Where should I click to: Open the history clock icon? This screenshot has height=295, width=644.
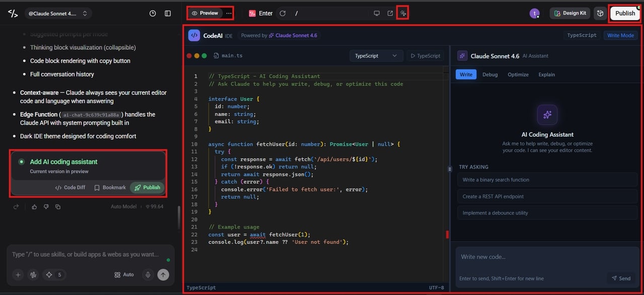click(x=152, y=14)
